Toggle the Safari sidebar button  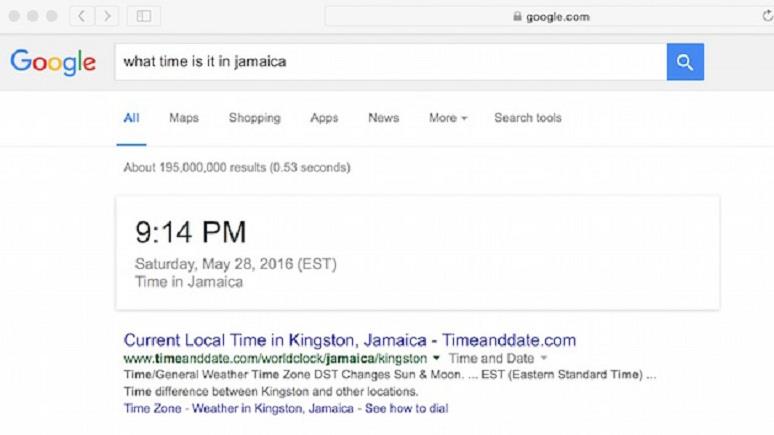coord(144,16)
